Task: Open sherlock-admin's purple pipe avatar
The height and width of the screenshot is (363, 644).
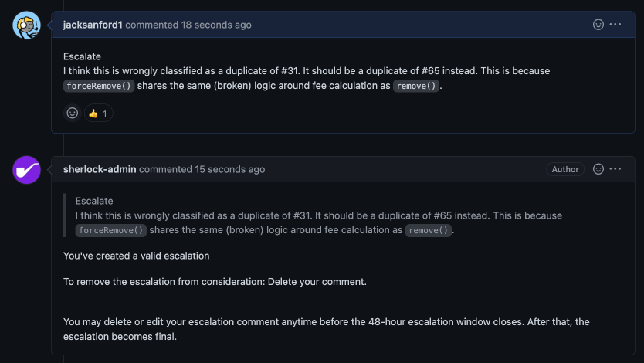Action: 27,170
